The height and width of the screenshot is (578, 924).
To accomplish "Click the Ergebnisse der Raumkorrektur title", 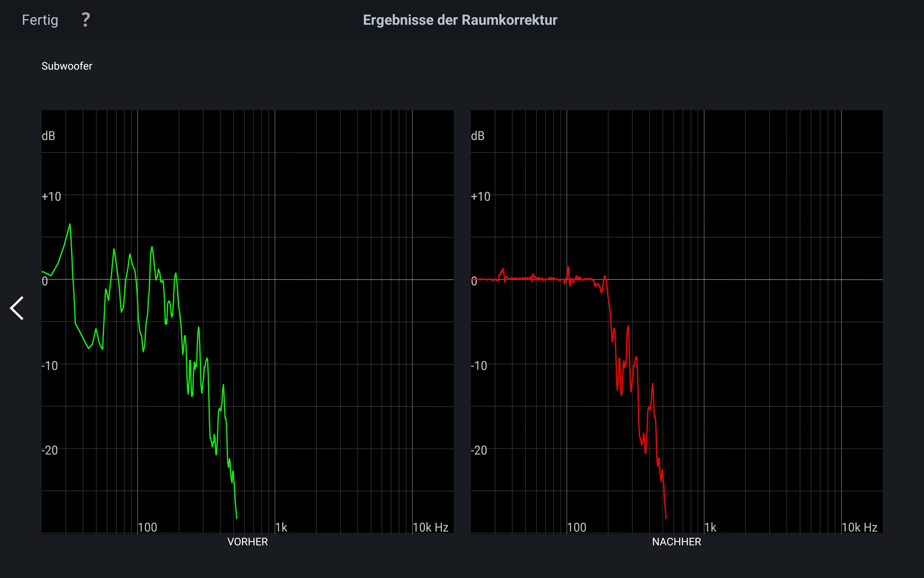I will [x=460, y=20].
